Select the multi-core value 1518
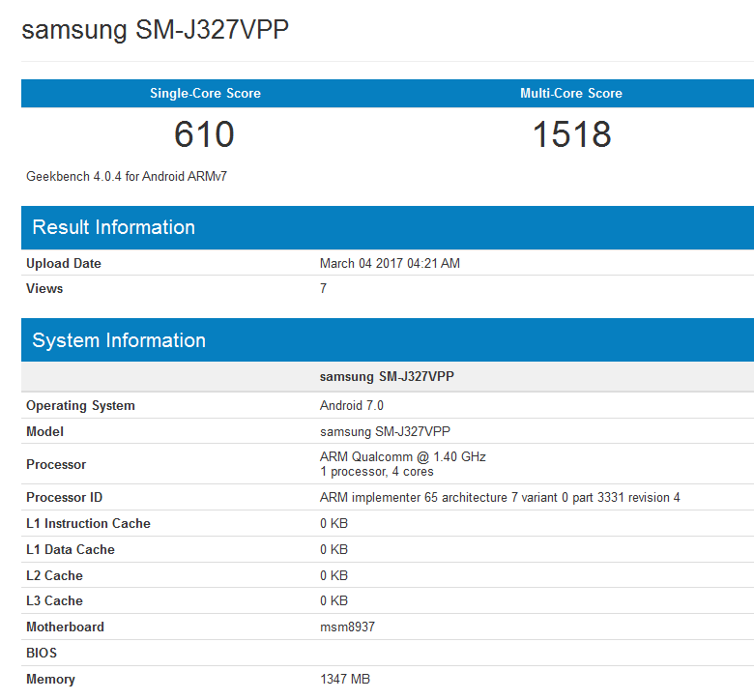Viewport: 754px width, 700px height. [571, 134]
